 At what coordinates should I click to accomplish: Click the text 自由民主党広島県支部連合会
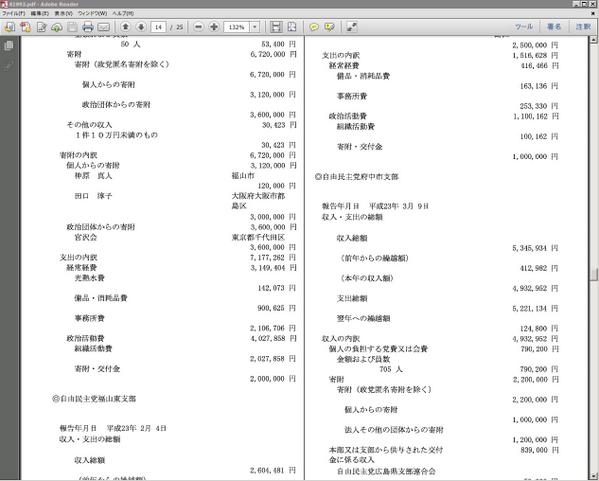(386, 471)
